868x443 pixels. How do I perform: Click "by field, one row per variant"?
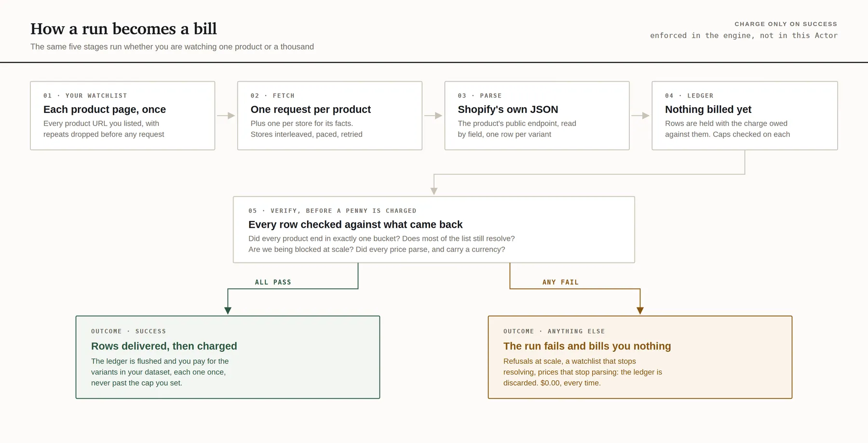tap(504, 134)
